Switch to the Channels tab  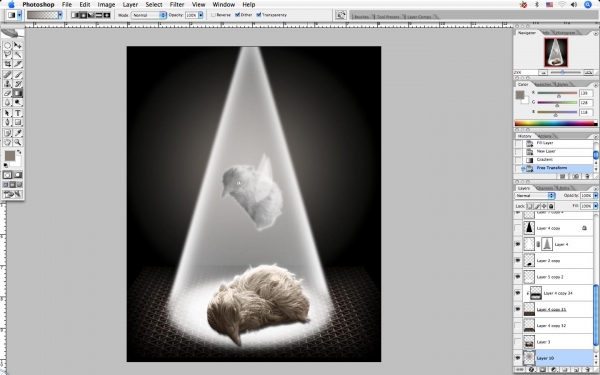[x=544, y=188]
